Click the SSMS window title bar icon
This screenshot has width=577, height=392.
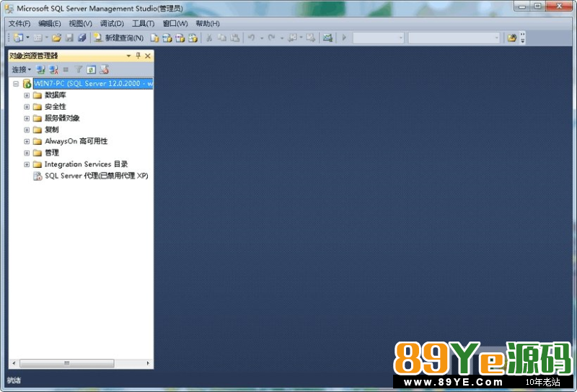point(9,9)
